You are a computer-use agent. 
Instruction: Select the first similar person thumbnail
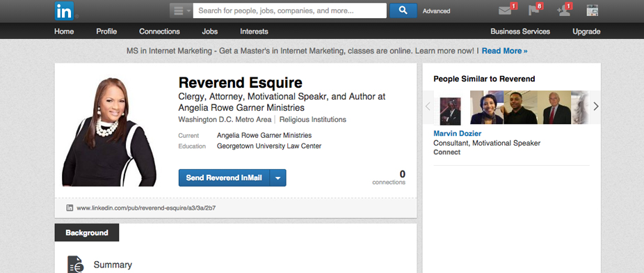450,111
